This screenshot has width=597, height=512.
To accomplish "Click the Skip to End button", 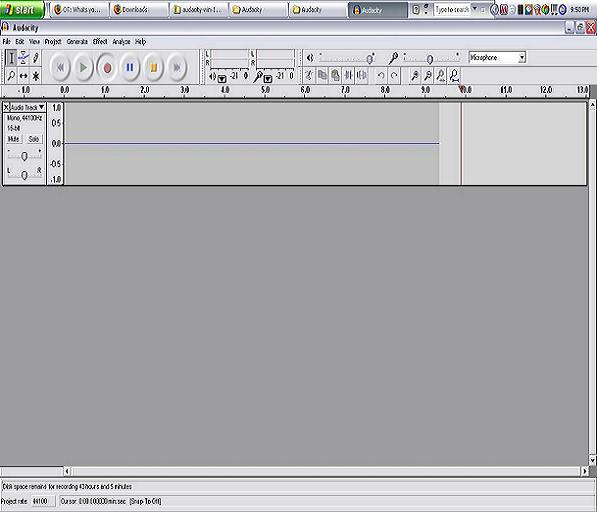I will [177, 67].
